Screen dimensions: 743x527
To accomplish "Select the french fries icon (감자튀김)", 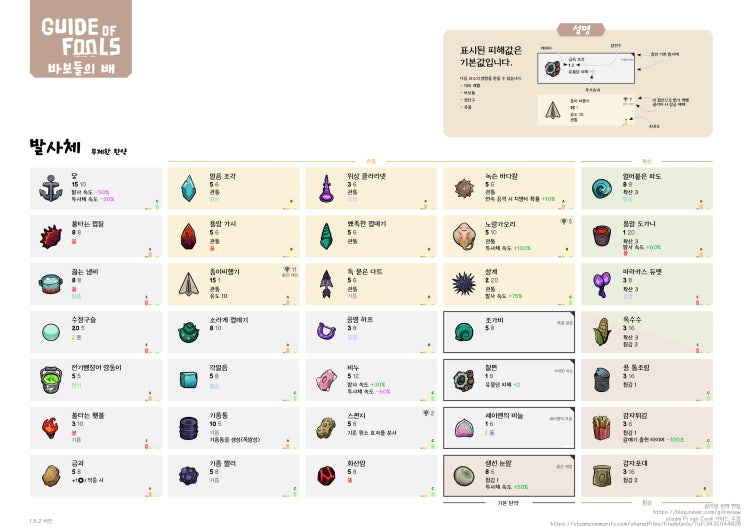I will 602,427.
